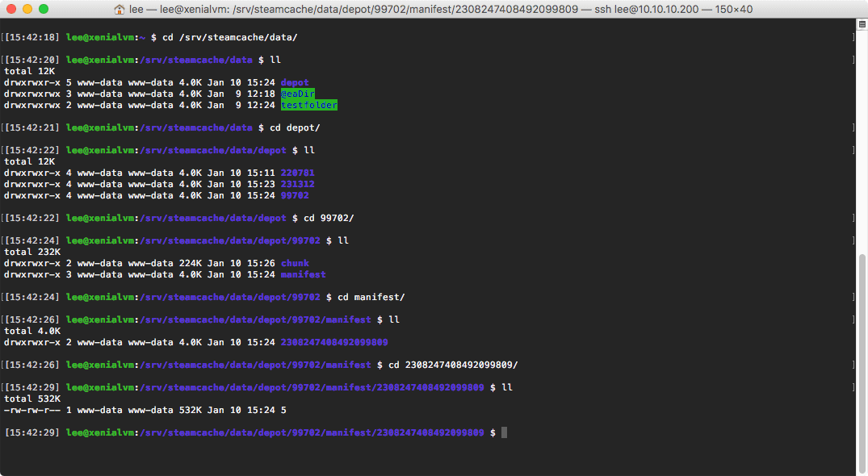Click the home folder proxy icon in title bar
This screenshot has width=868, height=476.
(x=120, y=10)
